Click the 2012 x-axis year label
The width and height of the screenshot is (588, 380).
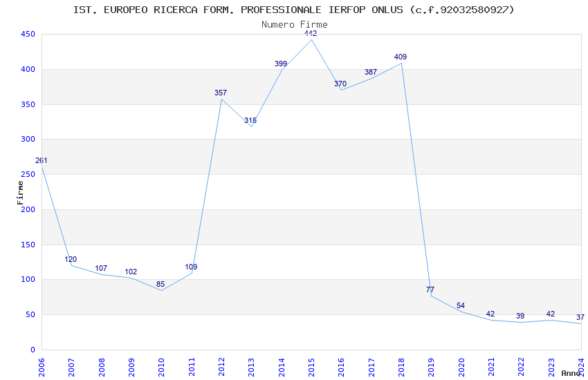click(x=221, y=368)
